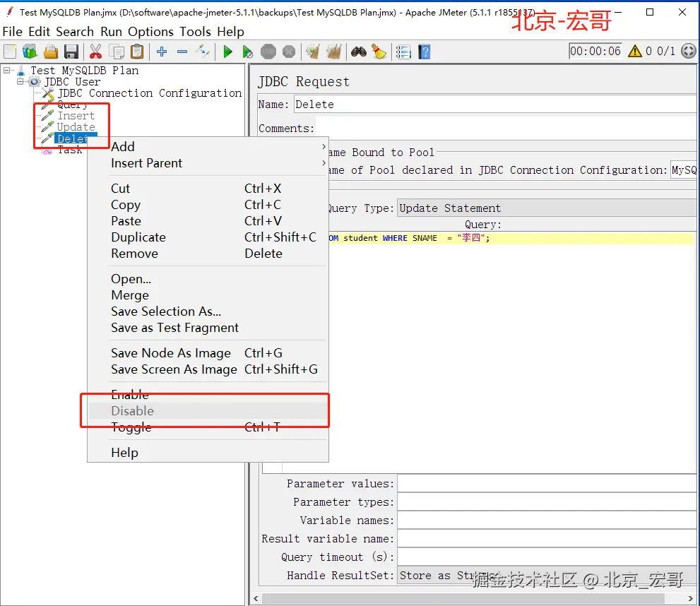Click the Open file folder icon
The height and width of the screenshot is (606, 700).
50,52
